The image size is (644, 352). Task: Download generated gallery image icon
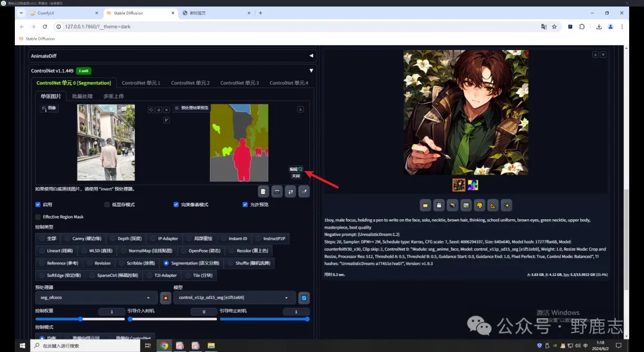point(595,55)
